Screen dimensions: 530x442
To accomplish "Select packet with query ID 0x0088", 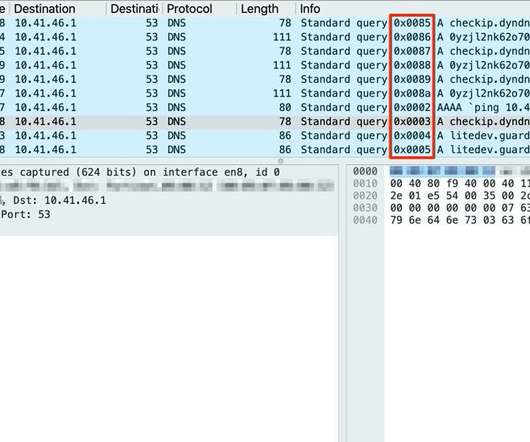I will [265, 65].
